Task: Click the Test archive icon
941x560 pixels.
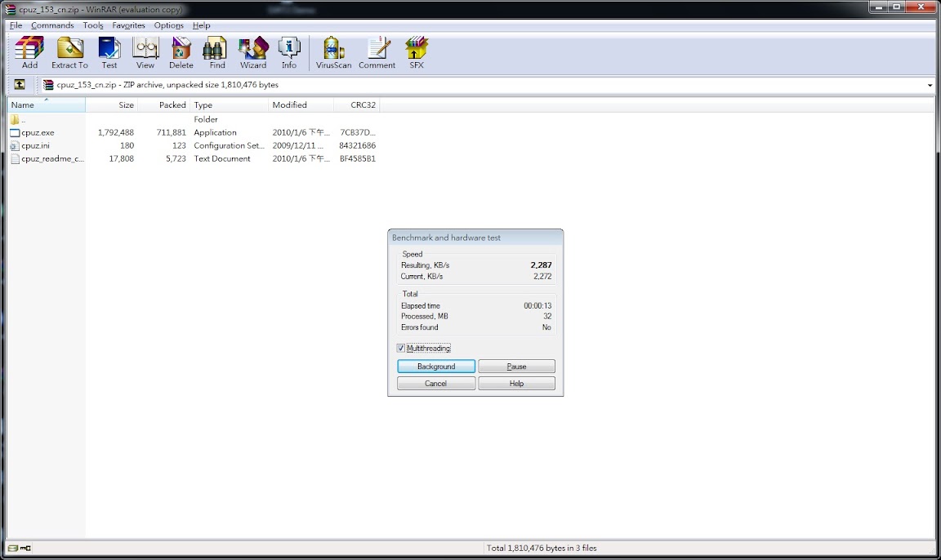Action: pos(109,48)
